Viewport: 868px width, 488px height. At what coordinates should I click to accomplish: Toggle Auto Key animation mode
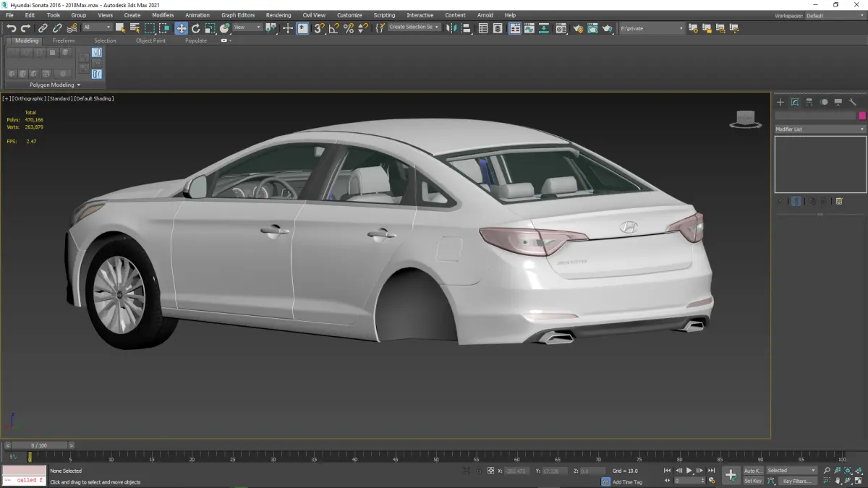click(753, 471)
